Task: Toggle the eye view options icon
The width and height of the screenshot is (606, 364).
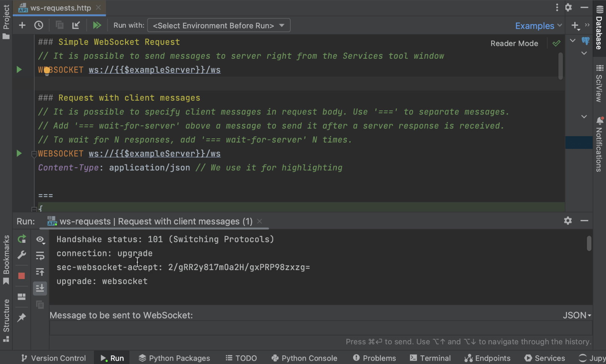Action: click(x=40, y=239)
